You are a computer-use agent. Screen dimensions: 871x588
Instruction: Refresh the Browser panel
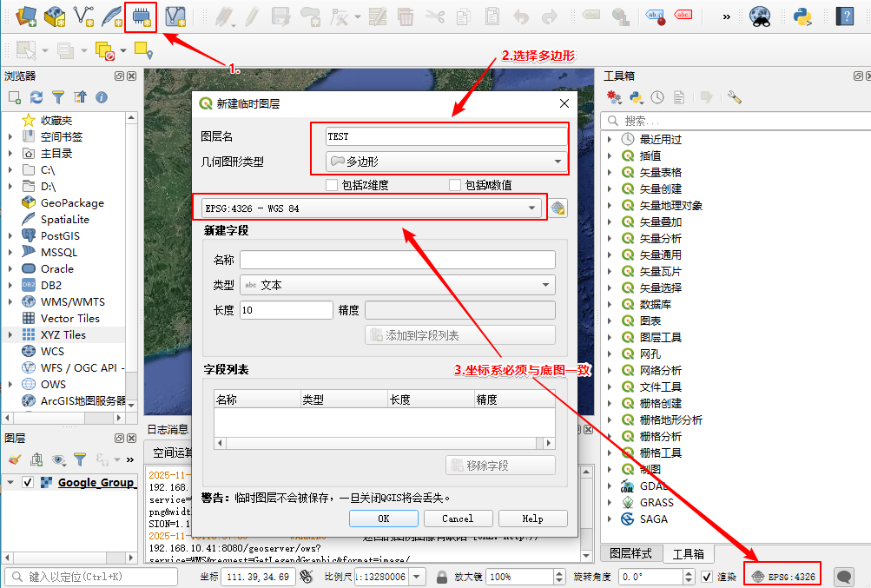pyautogui.click(x=36, y=97)
